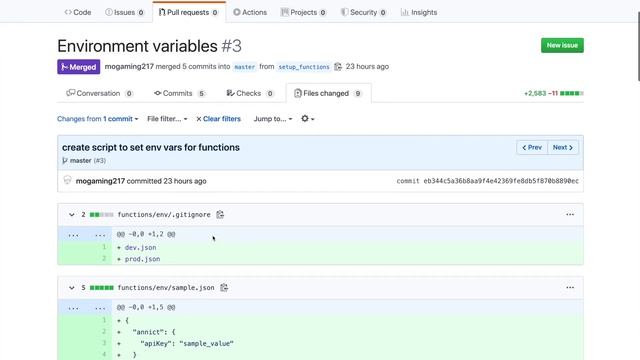Click mogaming217 avatar in commit row
640x360 pixels.
67,180
